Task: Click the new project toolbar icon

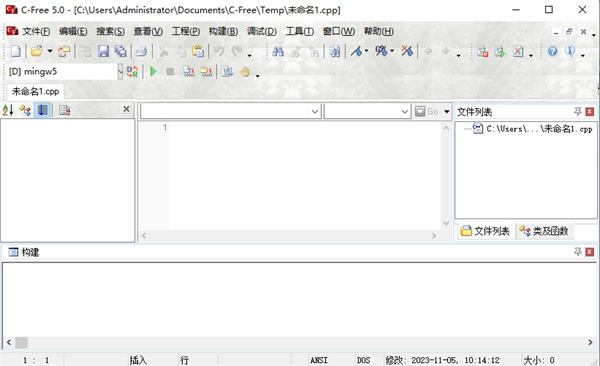Action: (482, 51)
